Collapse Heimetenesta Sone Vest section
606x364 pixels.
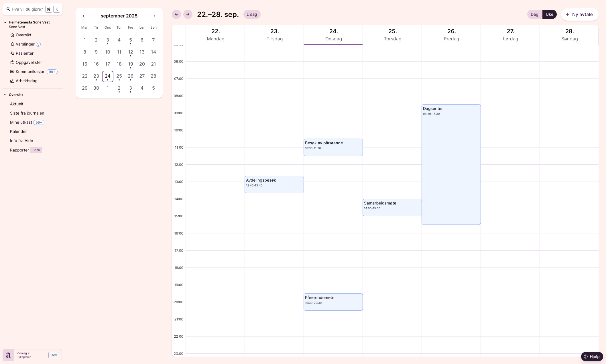(5, 22)
